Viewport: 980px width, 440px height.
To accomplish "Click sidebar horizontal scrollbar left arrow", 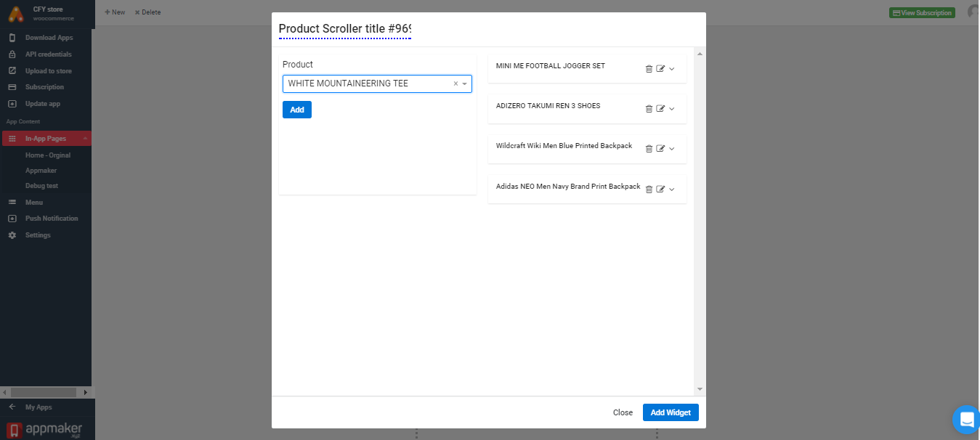I will pyautogui.click(x=5, y=392).
